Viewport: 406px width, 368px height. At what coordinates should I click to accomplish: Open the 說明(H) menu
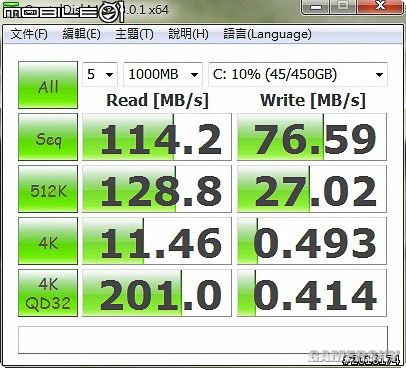coord(188,34)
